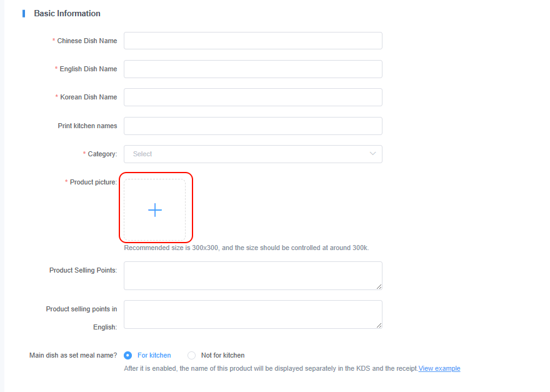Click into the English Dish Name field

click(x=252, y=69)
